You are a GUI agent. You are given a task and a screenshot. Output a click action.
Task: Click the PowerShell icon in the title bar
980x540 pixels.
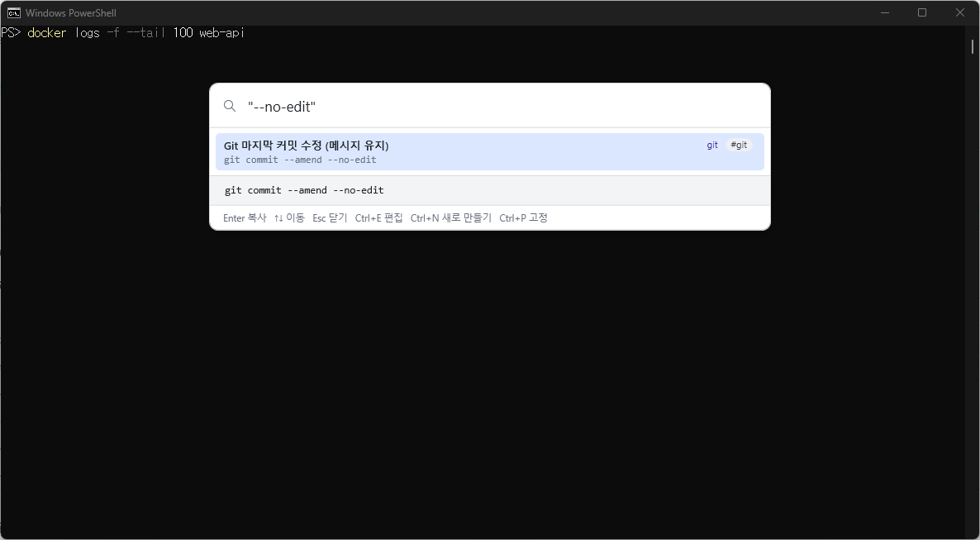[x=13, y=12]
